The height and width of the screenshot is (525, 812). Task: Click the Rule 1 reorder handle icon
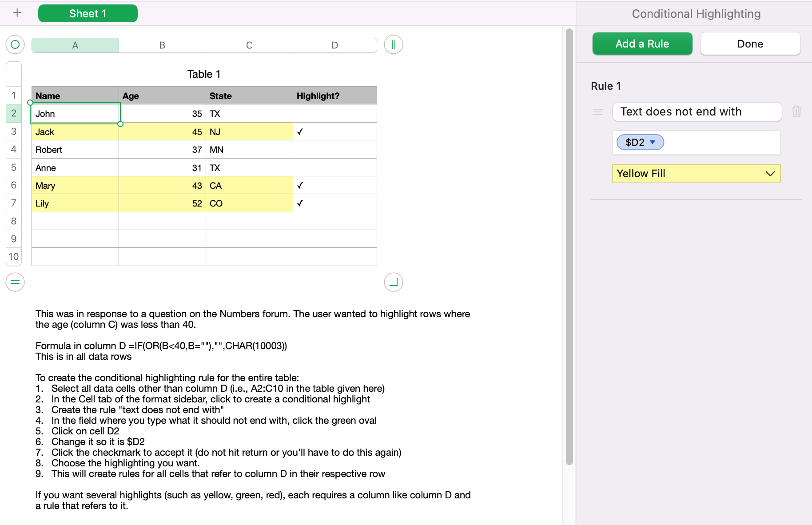[x=597, y=112]
